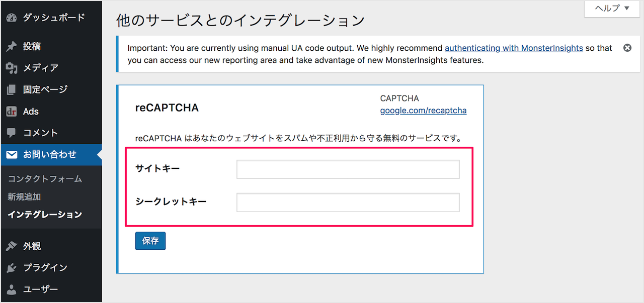Select the お問い合わせ menu
Screen dimensions: 644x303
(51, 155)
